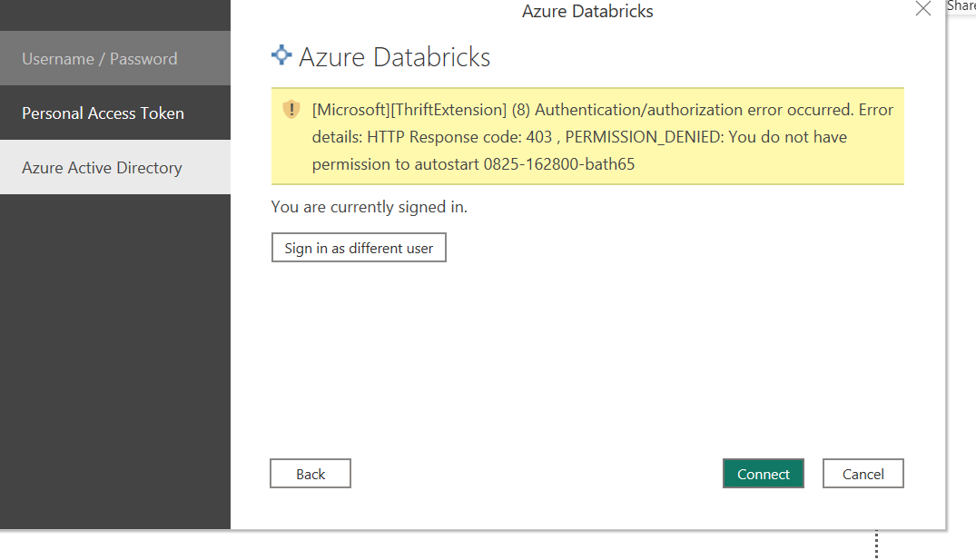This screenshot has width=976, height=560.
Task: Click the vertical dots handle below the dialog
Action: point(876,545)
